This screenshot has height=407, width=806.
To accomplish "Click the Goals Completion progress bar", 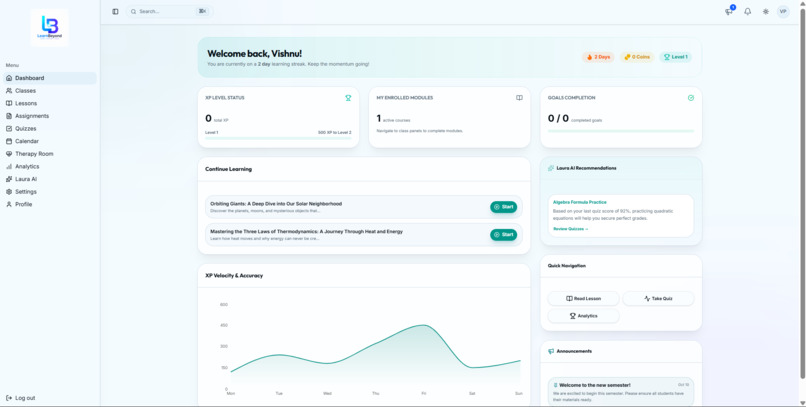I will click(x=621, y=131).
